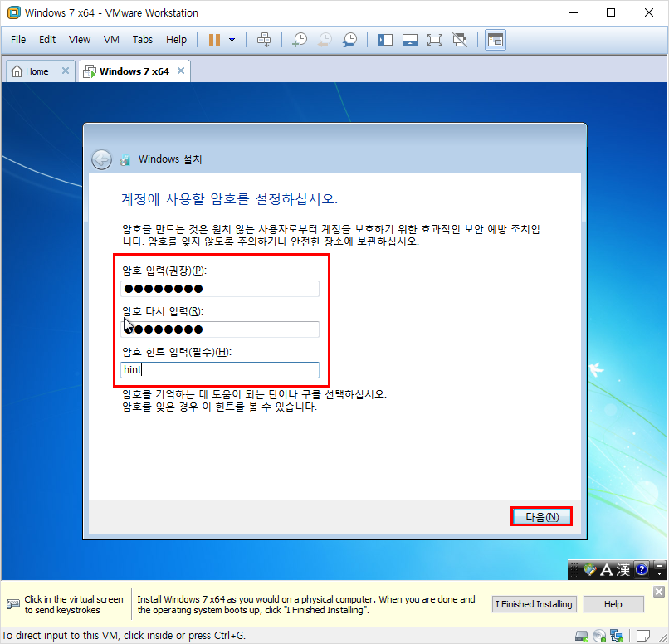Take a snapshot of this VM
Screen dimensions: 669x644
click(300, 40)
